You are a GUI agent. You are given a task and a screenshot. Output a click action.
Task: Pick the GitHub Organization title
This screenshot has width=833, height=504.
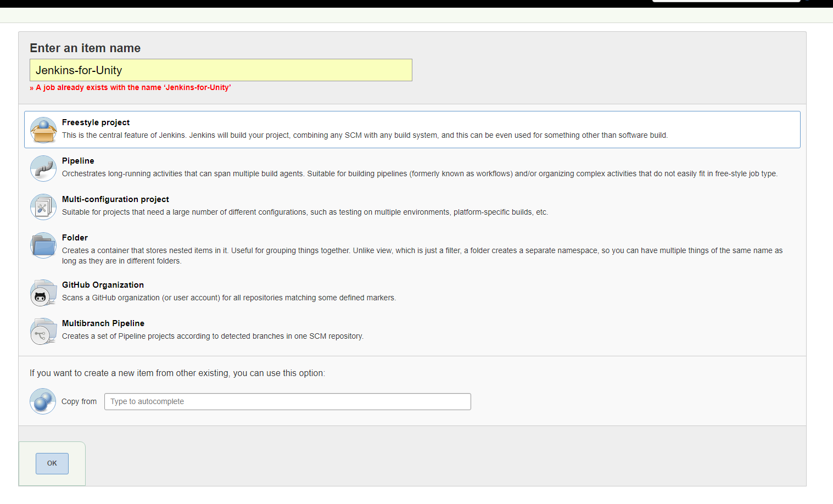tap(103, 285)
